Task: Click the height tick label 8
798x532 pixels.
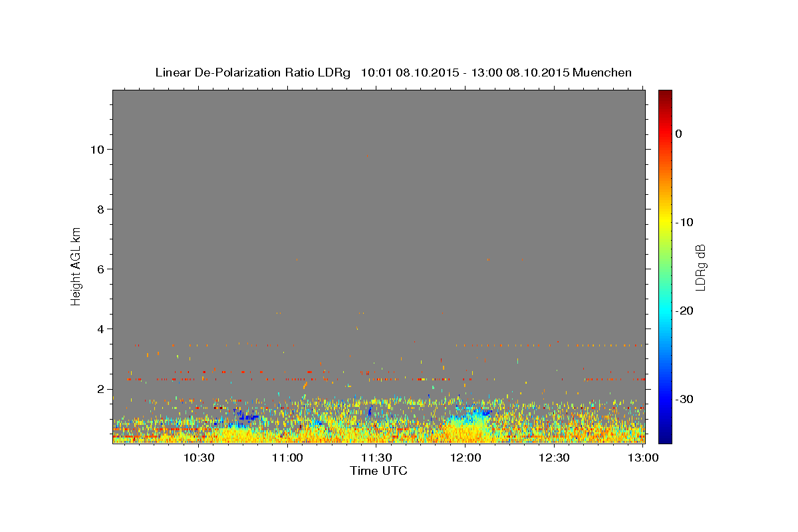Action: pyautogui.click(x=102, y=209)
